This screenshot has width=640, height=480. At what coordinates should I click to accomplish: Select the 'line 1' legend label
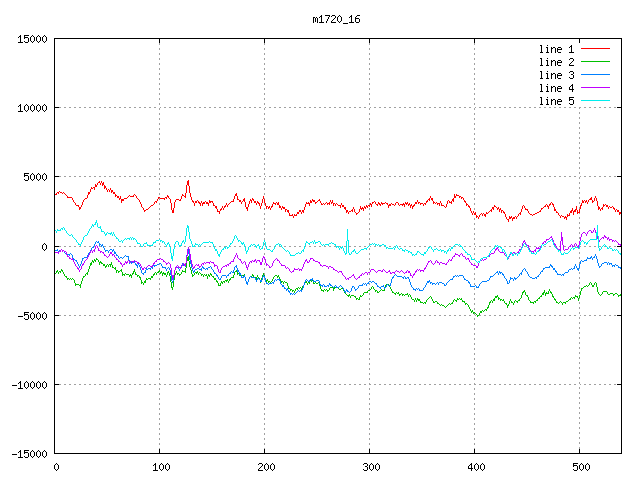tap(557, 49)
